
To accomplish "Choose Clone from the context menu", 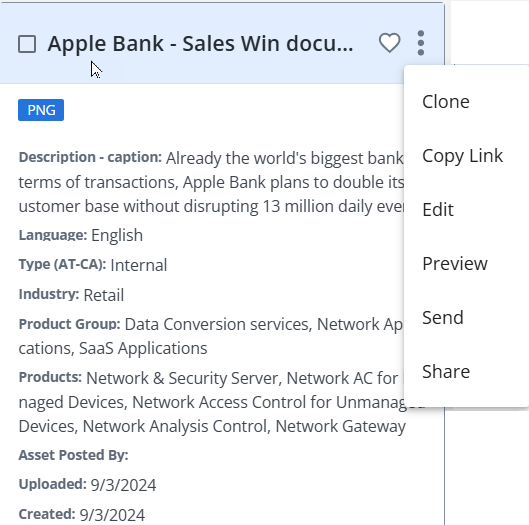I will [x=446, y=102].
